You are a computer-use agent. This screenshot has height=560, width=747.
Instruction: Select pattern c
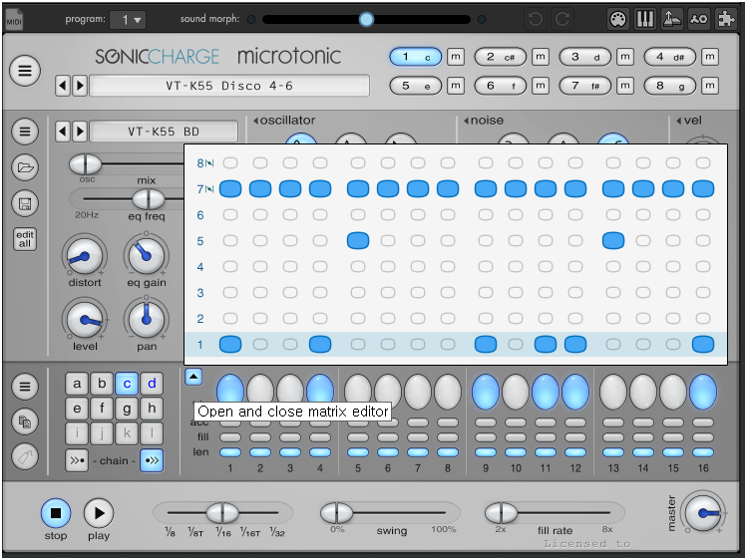tap(127, 384)
